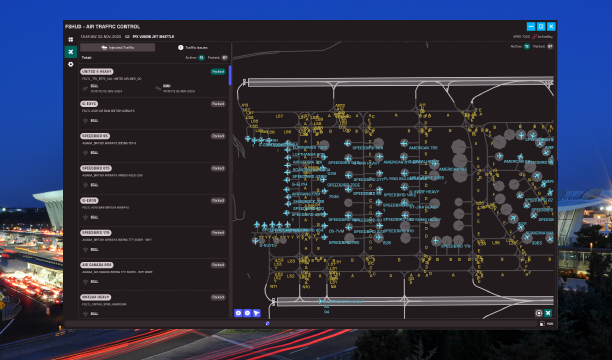Expand the SPEEDBIRD 95 traffic entry

click(x=153, y=146)
